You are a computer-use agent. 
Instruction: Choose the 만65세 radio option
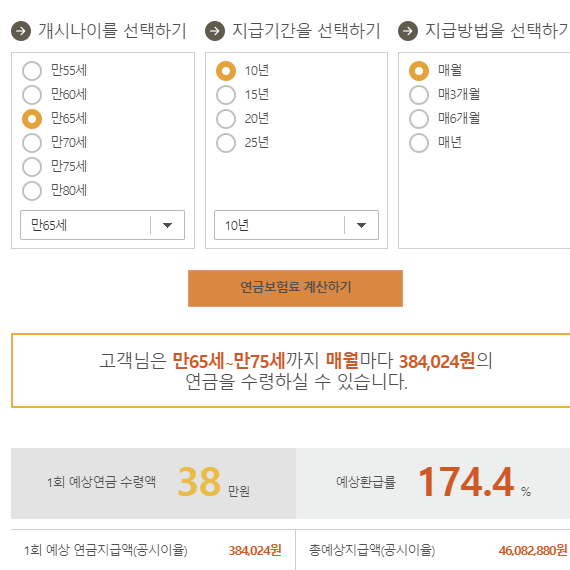pyautogui.click(x=32, y=119)
